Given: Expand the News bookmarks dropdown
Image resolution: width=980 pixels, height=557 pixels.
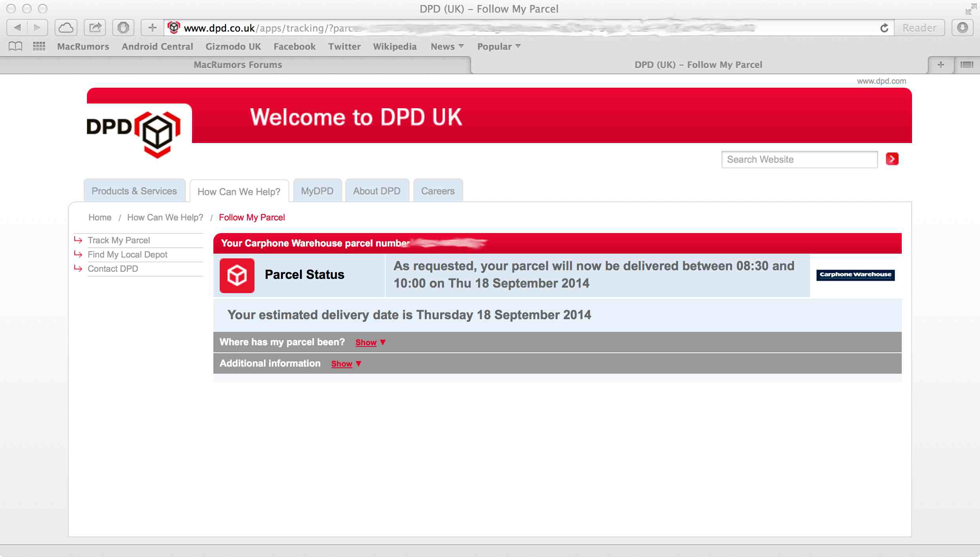Looking at the screenshot, I should [x=447, y=47].
